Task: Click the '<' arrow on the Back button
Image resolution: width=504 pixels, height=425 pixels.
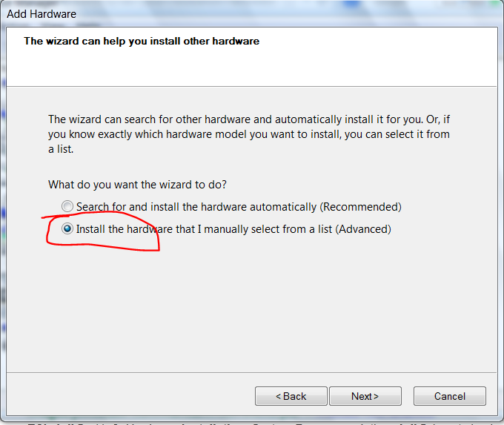Action: tap(279, 396)
